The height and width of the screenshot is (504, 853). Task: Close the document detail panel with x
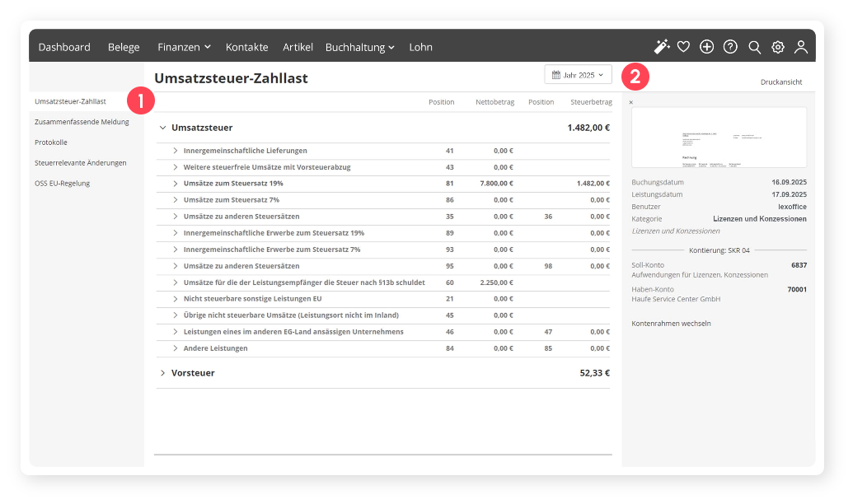(x=631, y=103)
